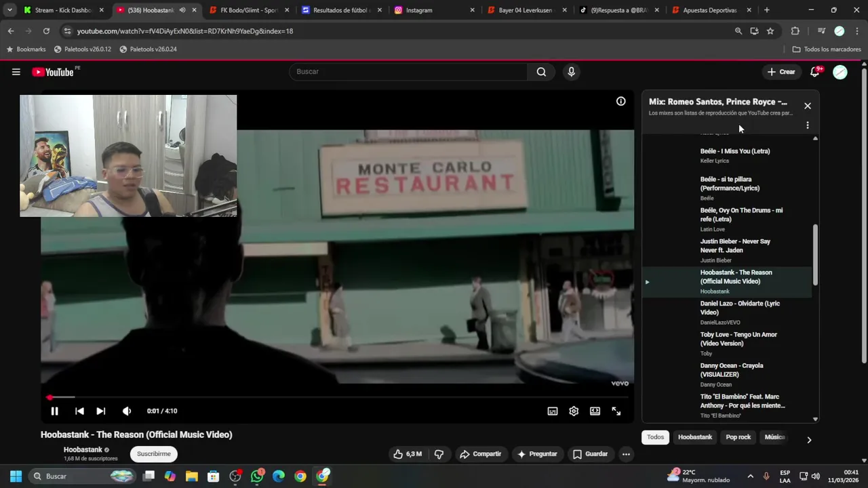Click the Preguntar button
This screenshot has height=488, width=868.
pyautogui.click(x=536, y=454)
